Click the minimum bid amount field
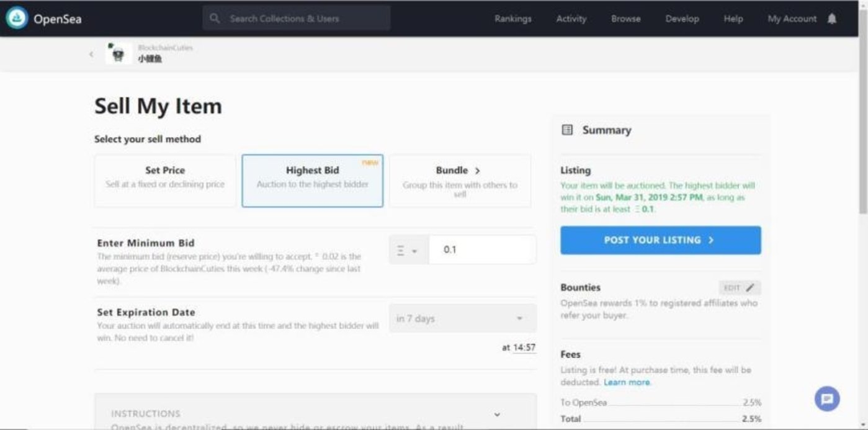This screenshot has height=430, width=868. tap(482, 250)
